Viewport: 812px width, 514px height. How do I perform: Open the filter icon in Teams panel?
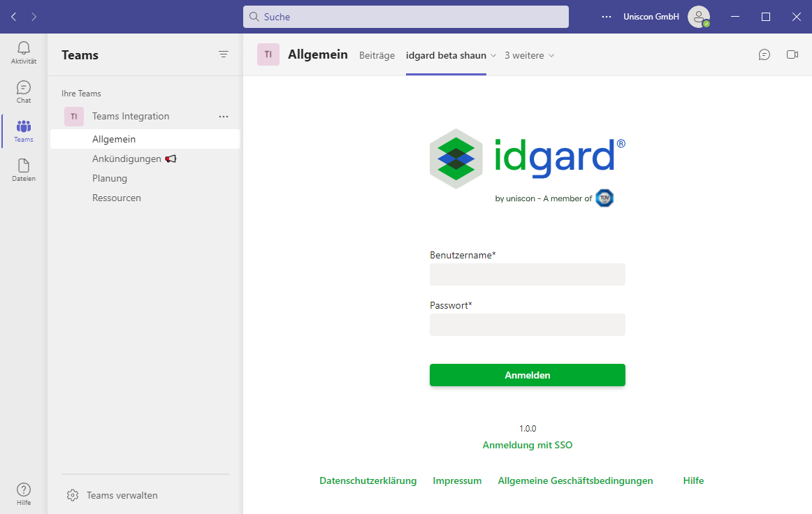pyautogui.click(x=223, y=54)
